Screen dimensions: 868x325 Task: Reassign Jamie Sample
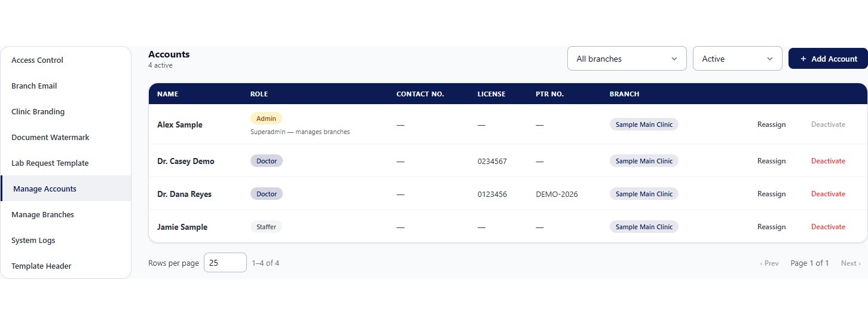(771, 227)
